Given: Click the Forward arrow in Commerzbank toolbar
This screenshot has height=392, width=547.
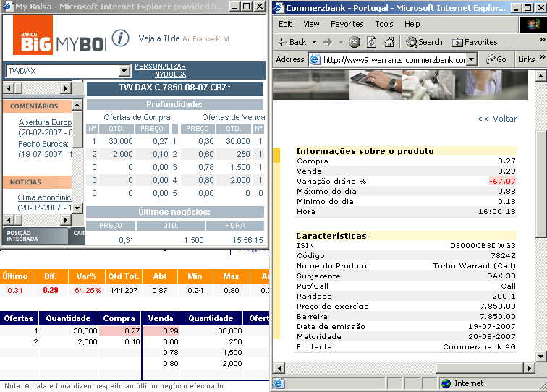Looking at the screenshot, I should point(328,42).
